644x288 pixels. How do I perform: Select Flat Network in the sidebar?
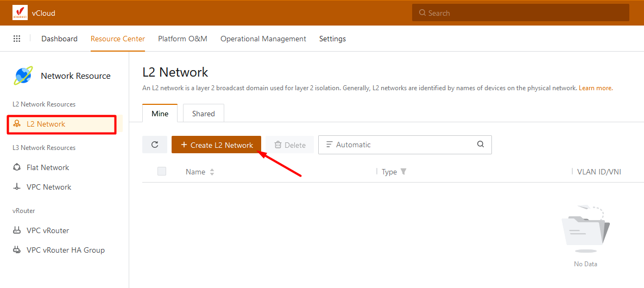click(x=48, y=167)
